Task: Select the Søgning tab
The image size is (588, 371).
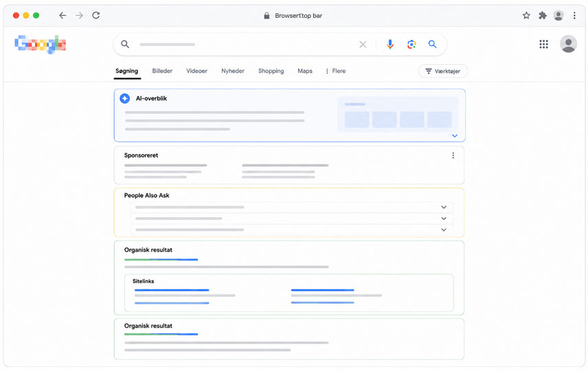Action: [x=127, y=71]
